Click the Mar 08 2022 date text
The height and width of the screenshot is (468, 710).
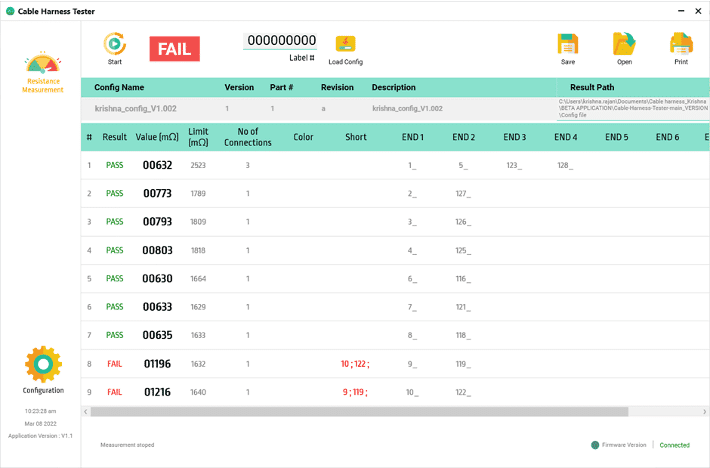click(x=40, y=424)
